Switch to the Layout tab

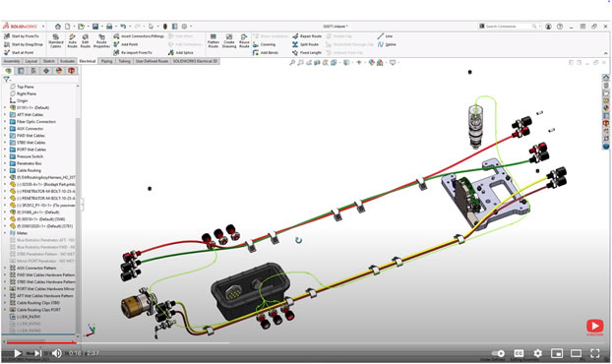pyautogui.click(x=31, y=61)
